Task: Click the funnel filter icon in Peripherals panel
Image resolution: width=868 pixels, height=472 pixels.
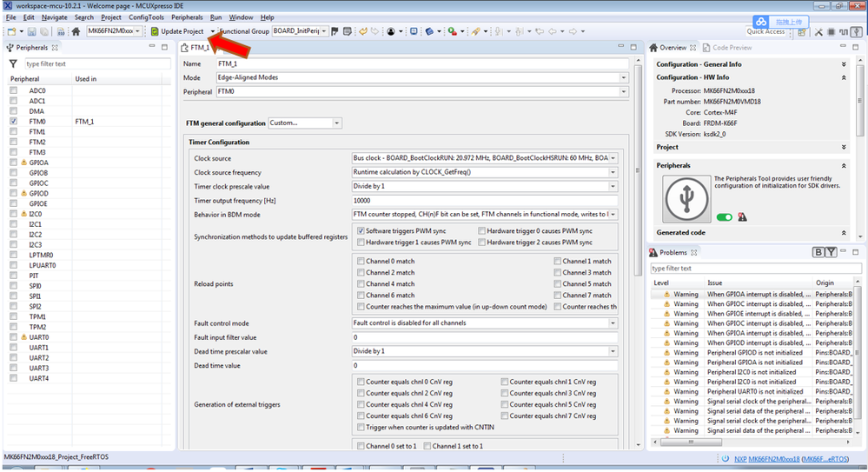Action: [x=13, y=64]
